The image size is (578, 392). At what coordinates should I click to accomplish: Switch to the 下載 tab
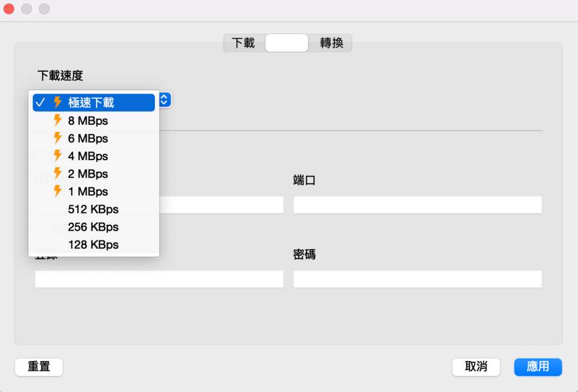(x=243, y=43)
